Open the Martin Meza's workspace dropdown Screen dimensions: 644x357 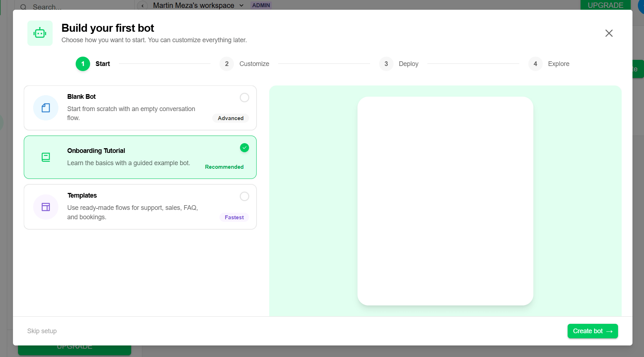pos(198,5)
